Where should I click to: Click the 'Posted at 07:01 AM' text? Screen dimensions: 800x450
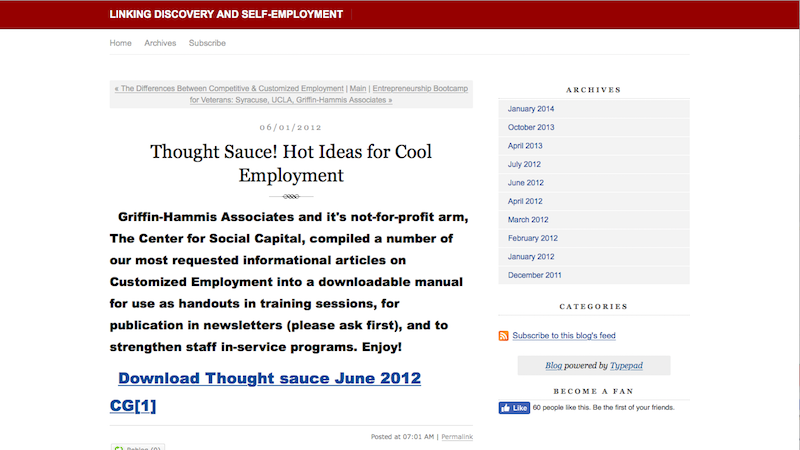coord(402,437)
